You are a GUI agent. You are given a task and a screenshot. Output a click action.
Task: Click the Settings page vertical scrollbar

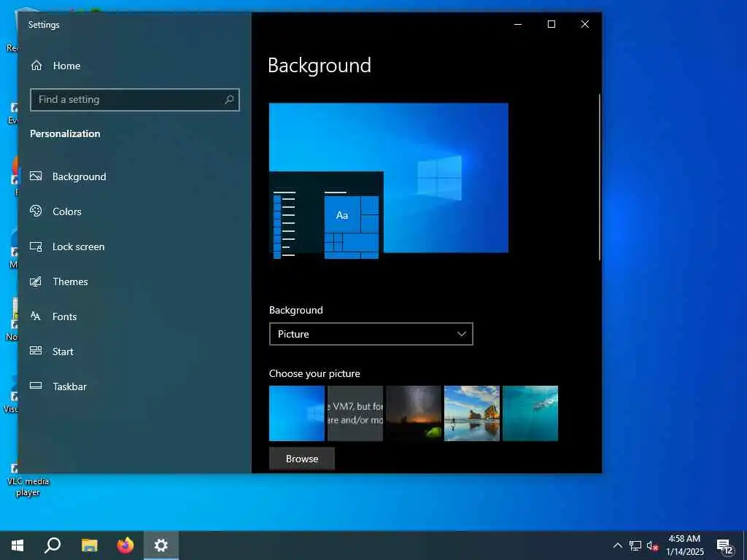click(600, 177)
